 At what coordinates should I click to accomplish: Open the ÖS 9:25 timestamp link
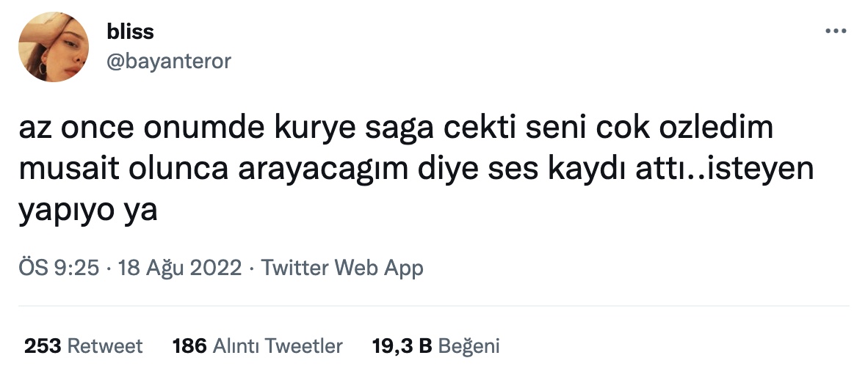tap(59, 268)
